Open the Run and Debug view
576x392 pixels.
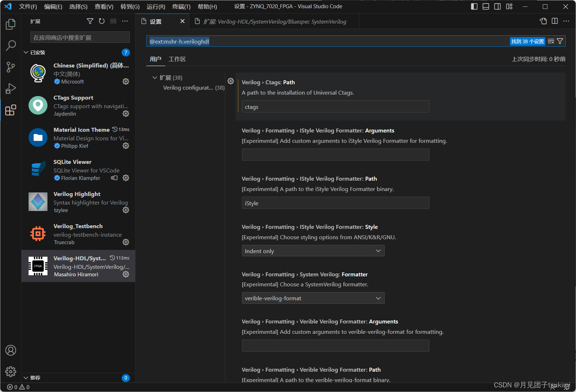10,88
